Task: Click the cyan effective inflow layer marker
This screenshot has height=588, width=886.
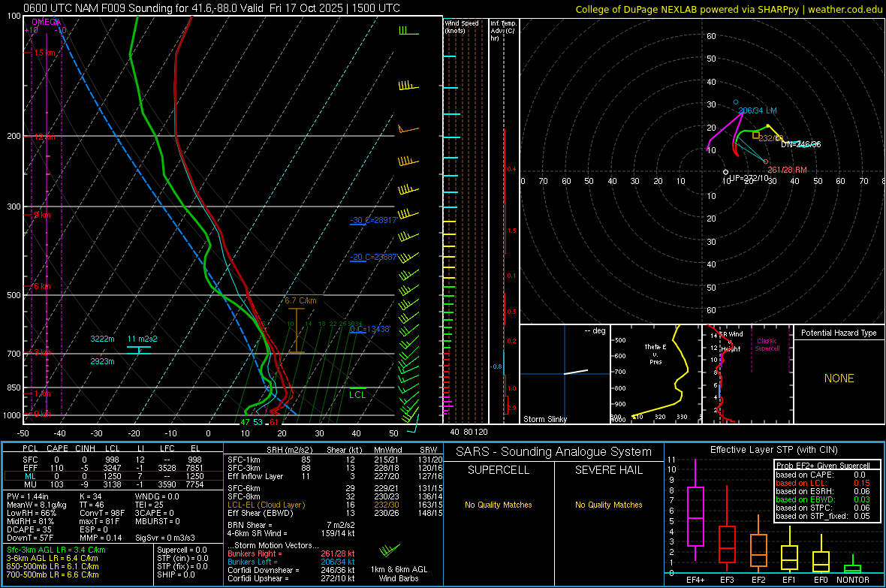Action: (138, 350)
